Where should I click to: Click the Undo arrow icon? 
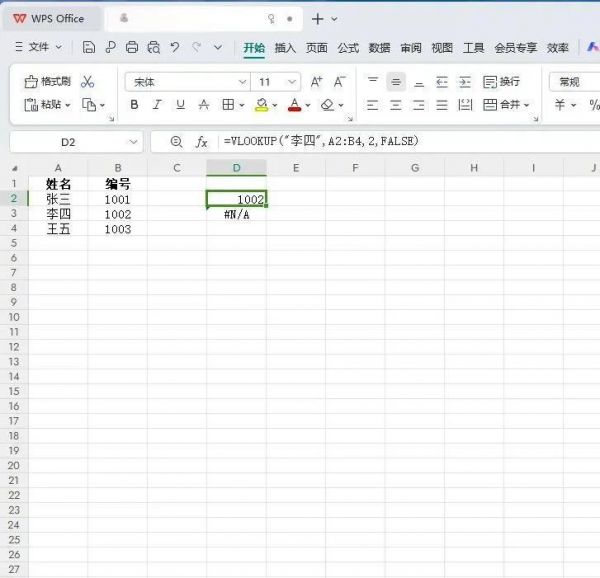point(175,47)
